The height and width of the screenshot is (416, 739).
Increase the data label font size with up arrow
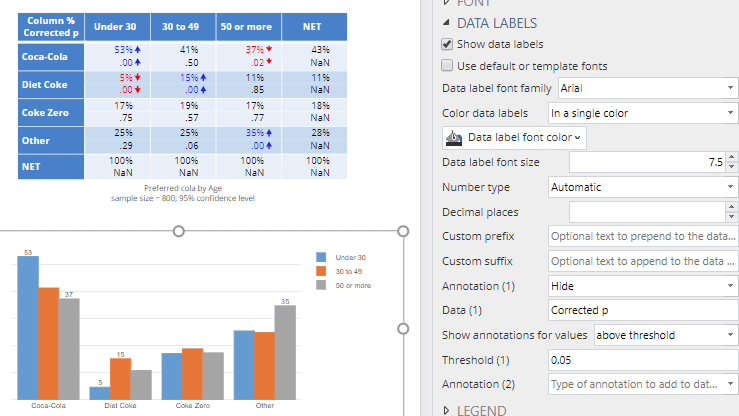(729, 156)
